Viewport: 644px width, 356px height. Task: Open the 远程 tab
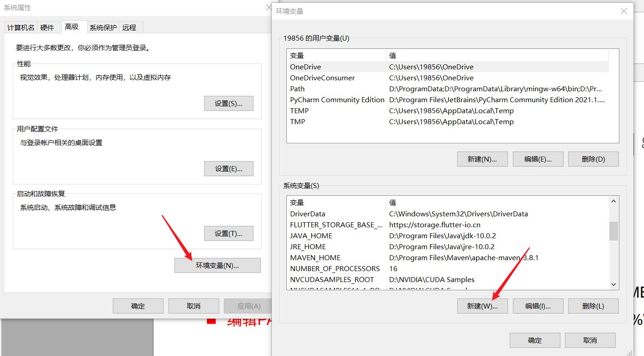(x=130, y=27)
